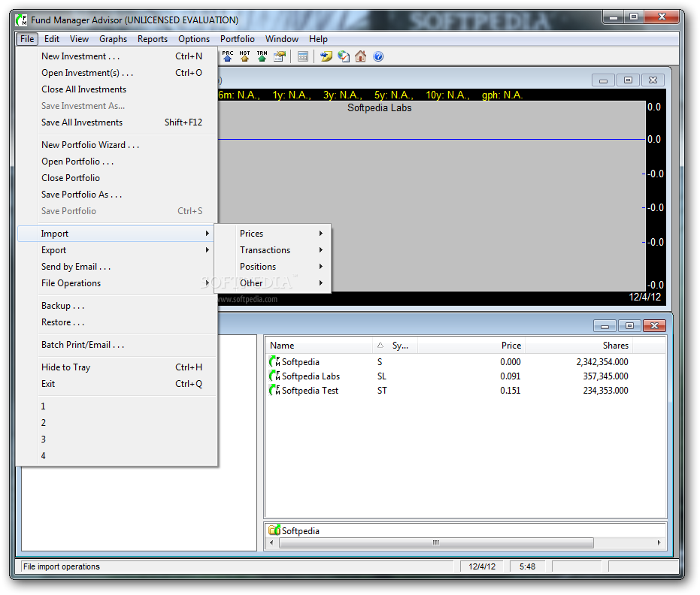The image size is (700, 595).
Task: Open the Graphs menu
Action: click(x=113, y=39)
